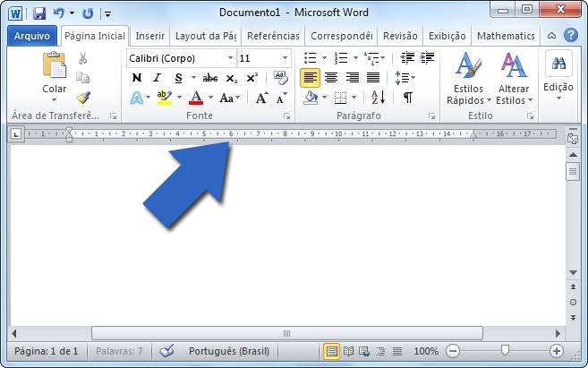Start a numbered list
The width and height of the screenshot is (588, 368).
[341, 58]
